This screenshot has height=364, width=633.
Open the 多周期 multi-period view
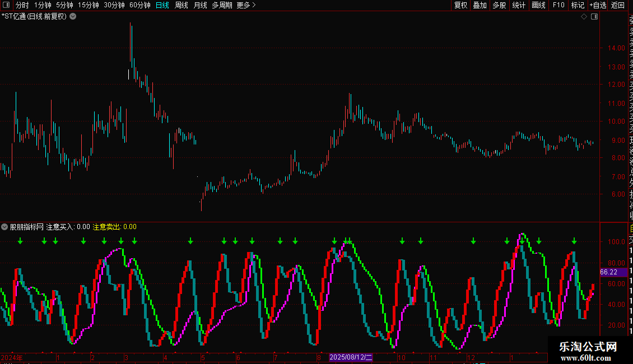[222, 5]
